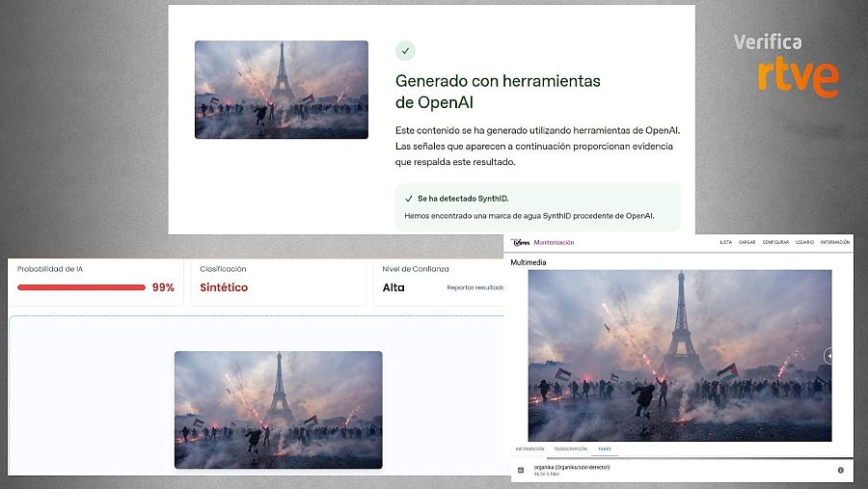
Task: Click the green checkmark badge above OpenAI heading
Action: [x=405, y=51]
